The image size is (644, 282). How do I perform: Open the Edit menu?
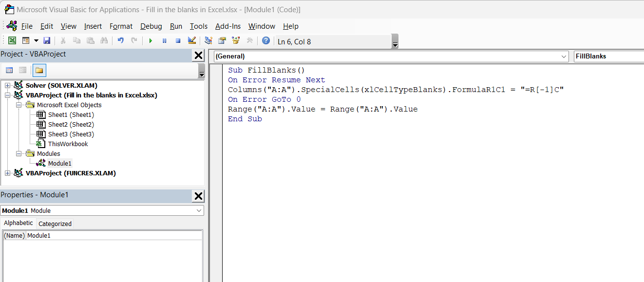point(47,26)
